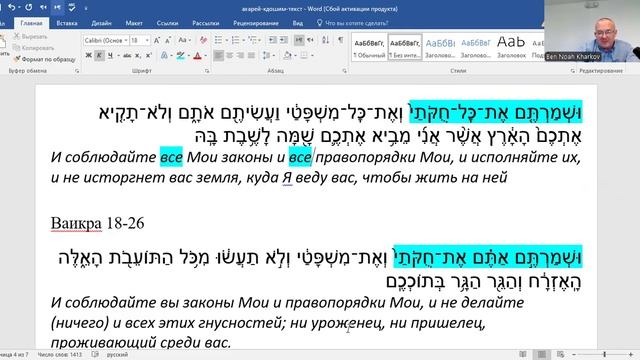
Task: Increase font size with the grow font icon
Action: [x=157, y=40]
